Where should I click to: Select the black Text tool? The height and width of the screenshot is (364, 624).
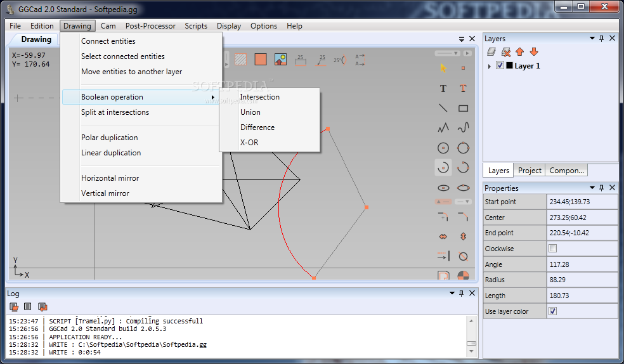tap(443, 88)
